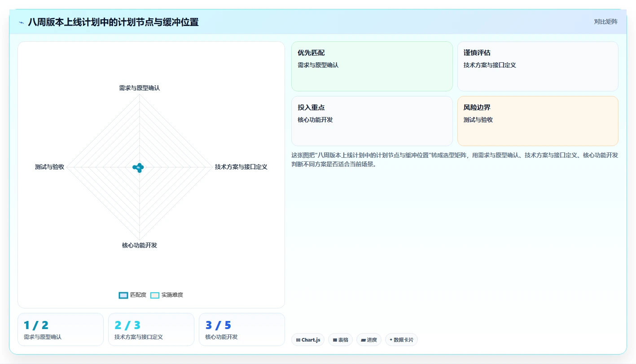Open the 风险边界 card

tap(538, 121)
